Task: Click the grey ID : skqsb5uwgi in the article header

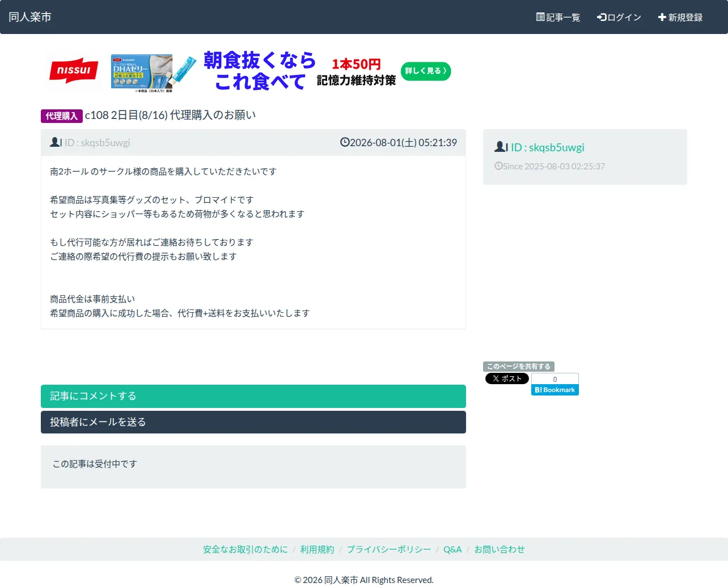Action: click(x=97, y=143)
